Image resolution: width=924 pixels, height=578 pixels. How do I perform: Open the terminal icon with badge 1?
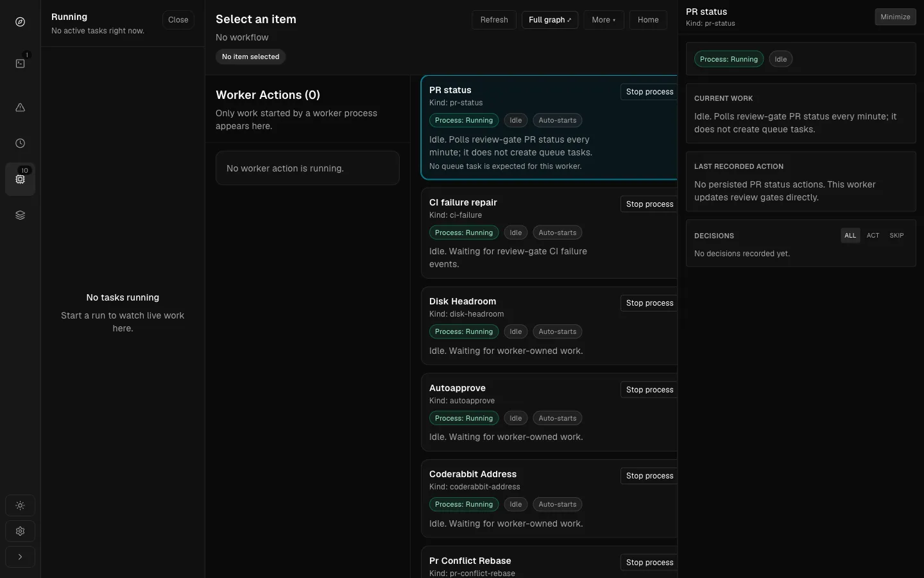tap(20, 64)
